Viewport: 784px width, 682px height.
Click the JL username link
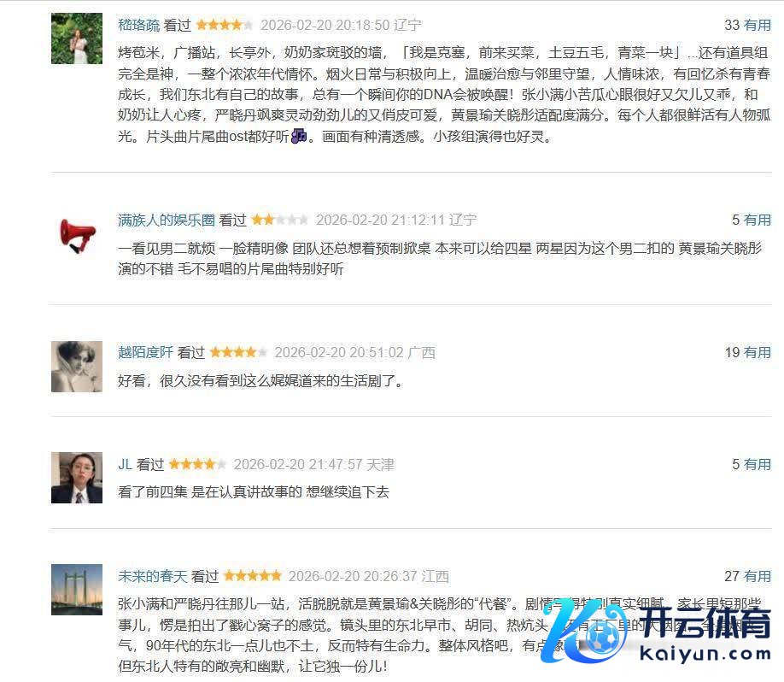point(125,465)
